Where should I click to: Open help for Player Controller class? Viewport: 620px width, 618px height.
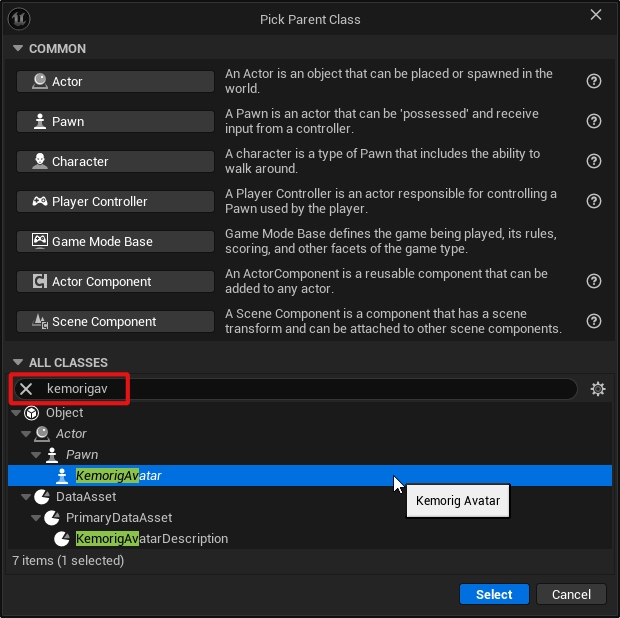point(594,201)
